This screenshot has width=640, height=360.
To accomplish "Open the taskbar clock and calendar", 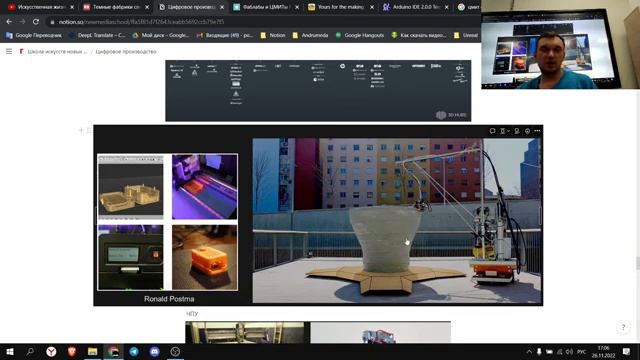I will (603, 351).
